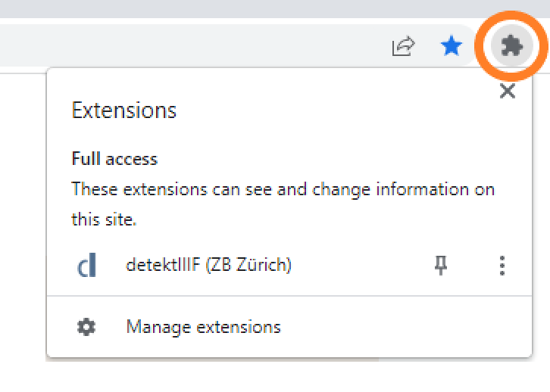Select the Full access section label
Screen dimensions: 550x392
tap(114, 159)
